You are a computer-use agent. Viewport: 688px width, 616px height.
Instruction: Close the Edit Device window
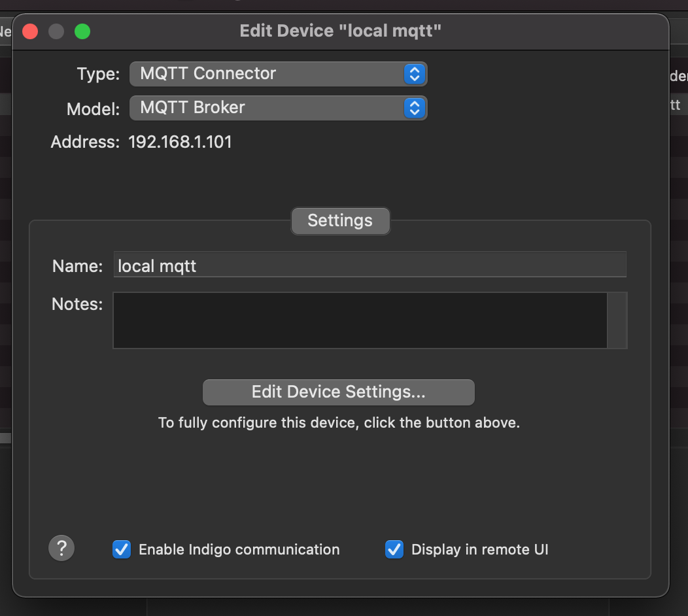pyautogui.click(x=30, y=31)
